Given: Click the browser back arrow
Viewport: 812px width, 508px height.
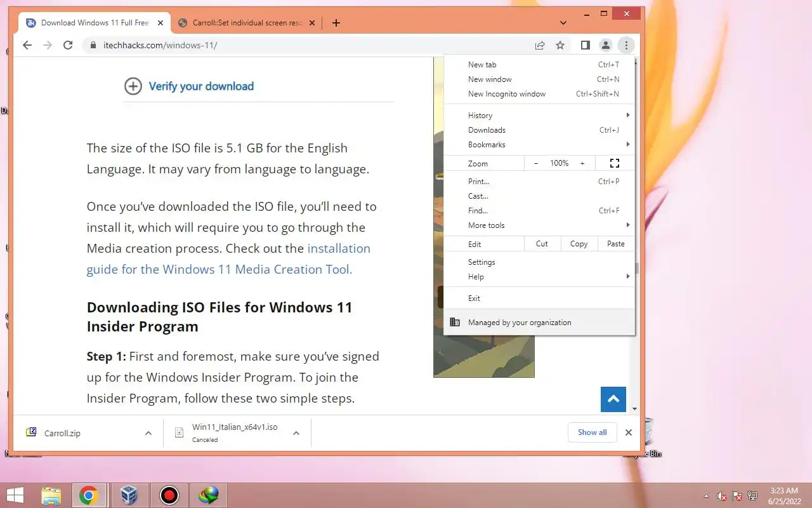Looking at the screenshot, I should (x=27, y=45).
